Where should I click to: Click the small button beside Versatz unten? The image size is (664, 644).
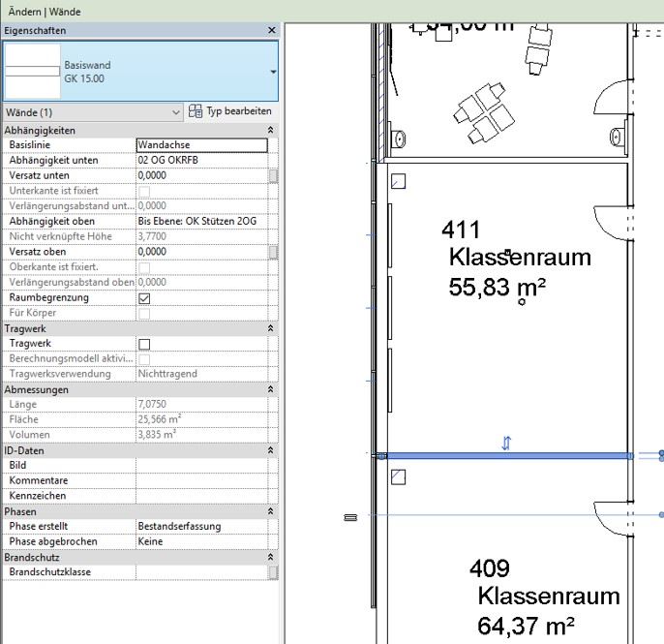pos(273,176)
